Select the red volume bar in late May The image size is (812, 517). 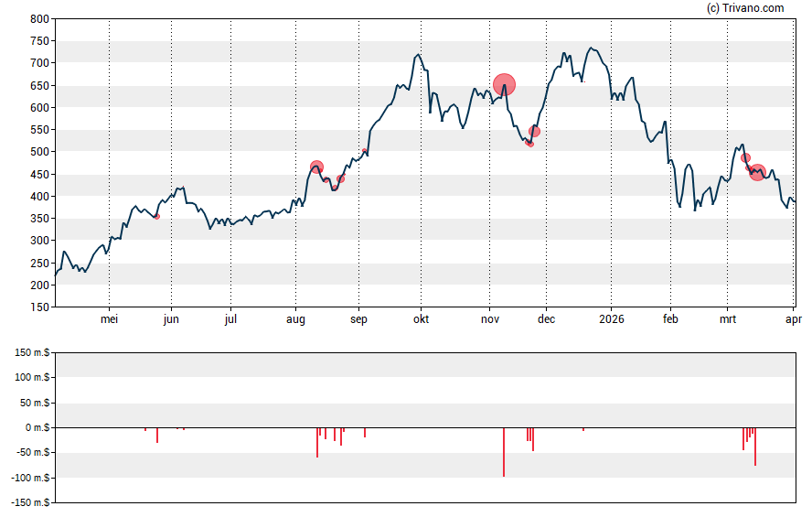pyautogui.click(x=157, y=436)
